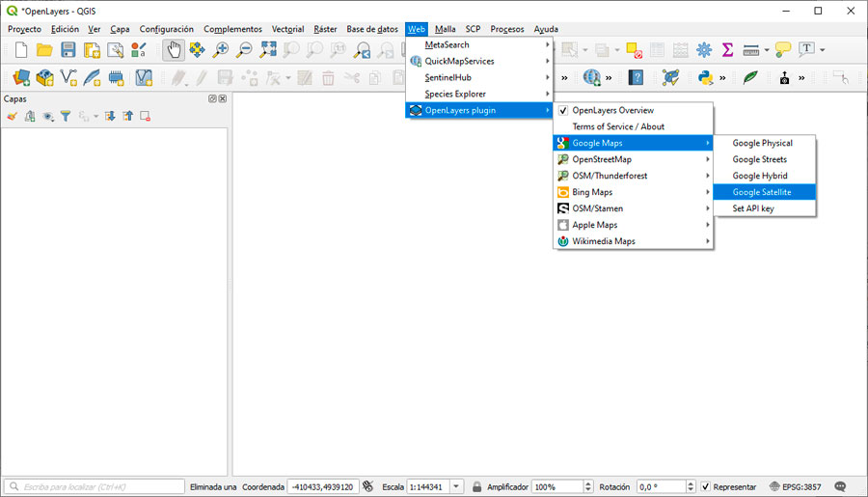Screen dimensions: 868x497
Task: Close the Capas panel
Action: click(223, 98)
